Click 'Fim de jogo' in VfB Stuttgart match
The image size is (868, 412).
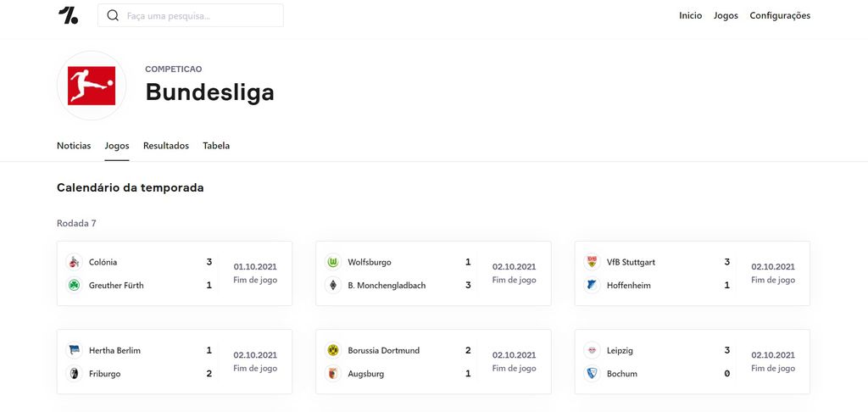click(x=773, y=281)
